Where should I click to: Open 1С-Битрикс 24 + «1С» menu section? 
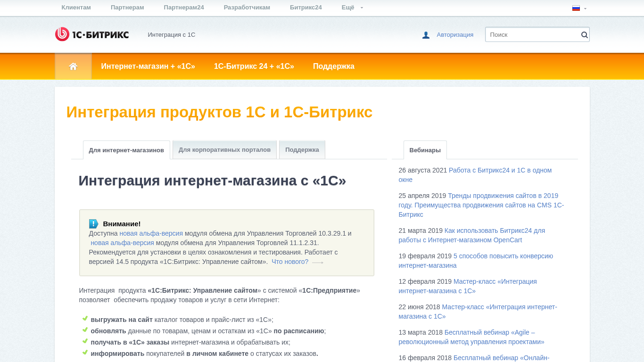click(254, 66)
